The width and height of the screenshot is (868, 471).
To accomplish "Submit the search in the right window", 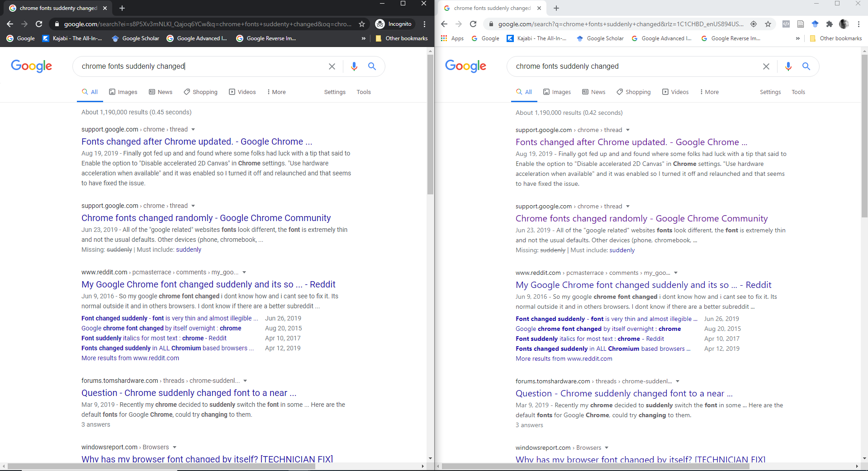I will pos(806,66).
